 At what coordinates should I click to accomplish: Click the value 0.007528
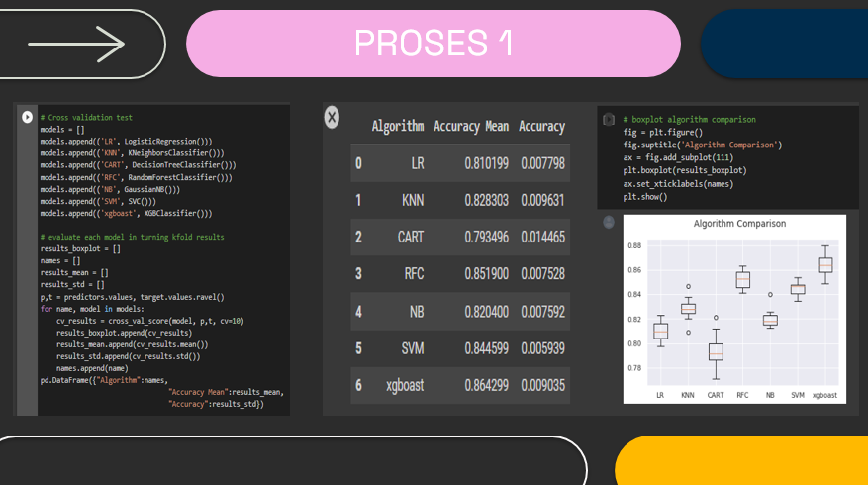[543, 273]
